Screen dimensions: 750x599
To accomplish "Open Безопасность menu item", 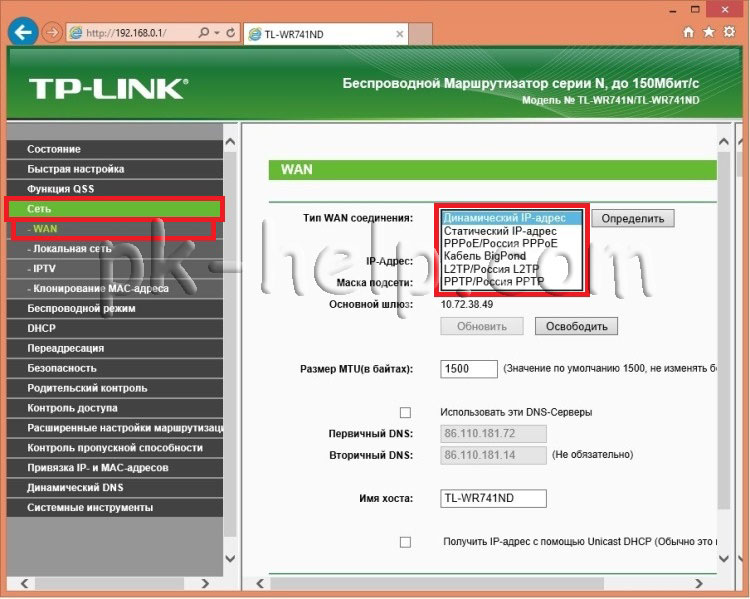I will 115,368.
